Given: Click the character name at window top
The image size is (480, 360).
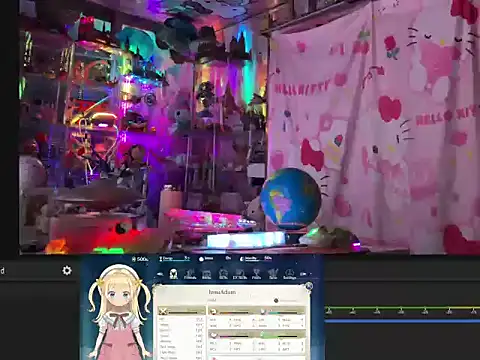Looking at the screenshot, I should pyautogui.click(x=222, y=292).
